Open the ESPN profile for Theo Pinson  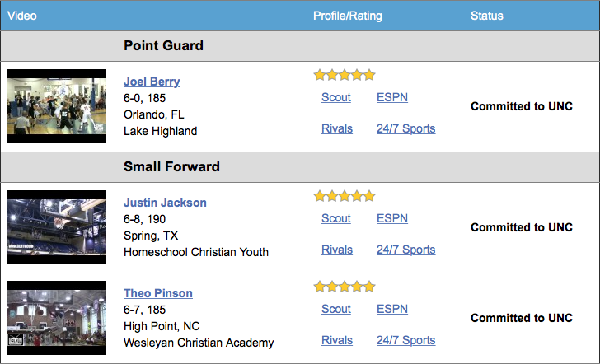[x=392, y=309]
